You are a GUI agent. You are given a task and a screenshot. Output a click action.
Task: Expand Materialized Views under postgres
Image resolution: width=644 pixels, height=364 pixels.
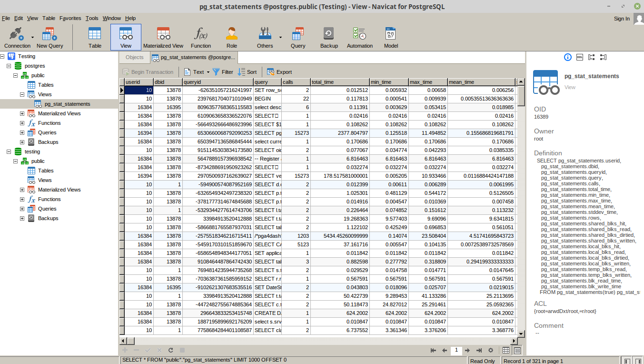click(22, 113)
